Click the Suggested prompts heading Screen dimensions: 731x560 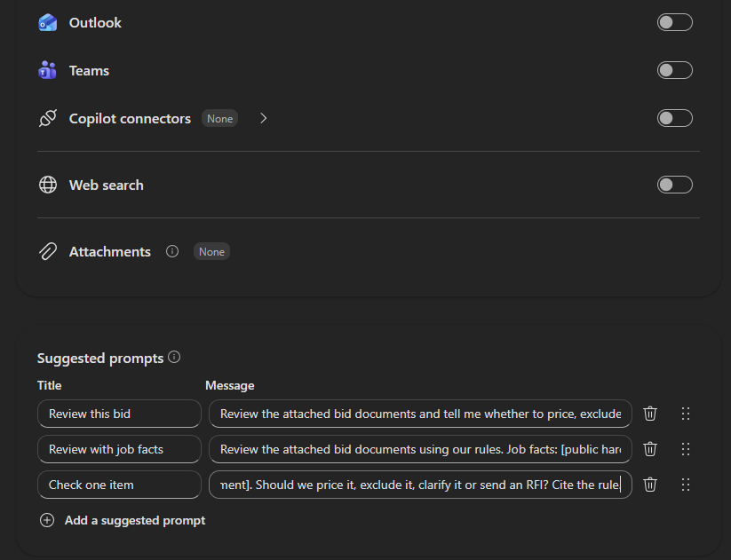tap(100, 359)
